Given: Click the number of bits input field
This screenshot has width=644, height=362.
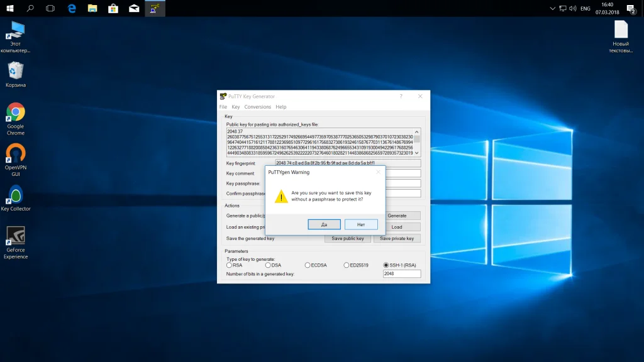Looking at the screenshot, I should pyautogui.click(x=402, y=274).
